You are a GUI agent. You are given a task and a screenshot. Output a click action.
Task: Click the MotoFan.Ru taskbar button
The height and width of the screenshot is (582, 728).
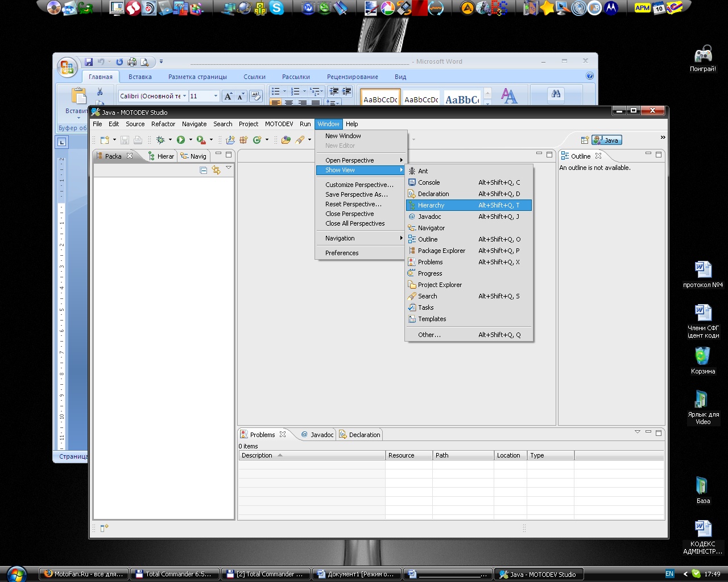coord(84,574)
